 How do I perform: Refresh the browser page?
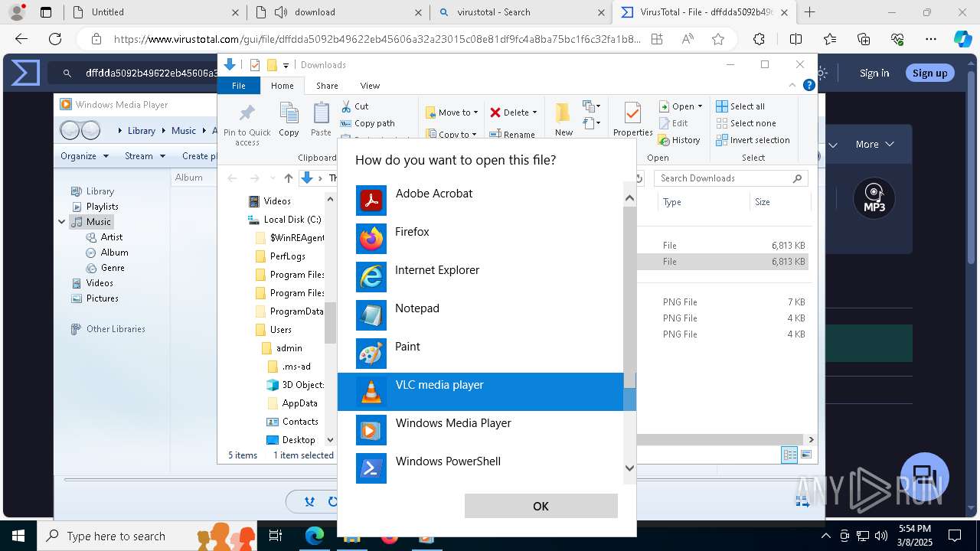(x=55, y=39)
